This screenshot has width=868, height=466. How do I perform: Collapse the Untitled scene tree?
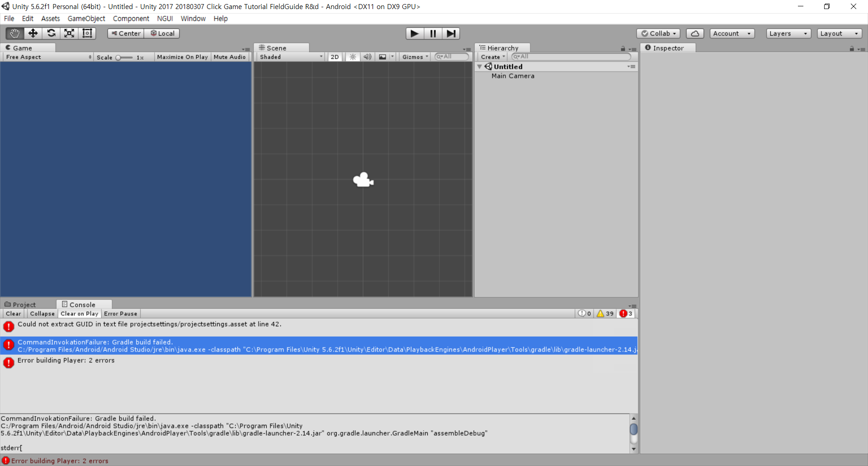pyautogui.click(x=480, y=67)
